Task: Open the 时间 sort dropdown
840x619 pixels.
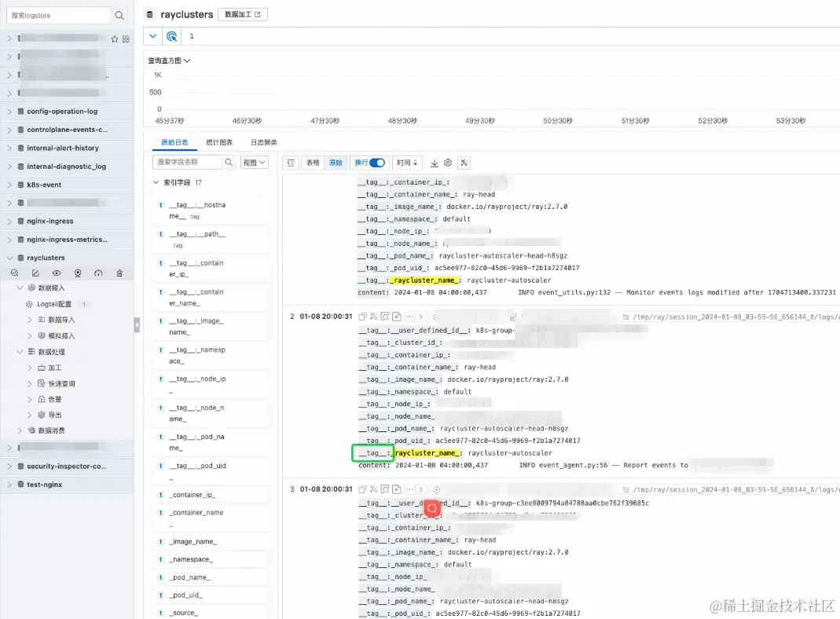Action: [x=407, y=163]
